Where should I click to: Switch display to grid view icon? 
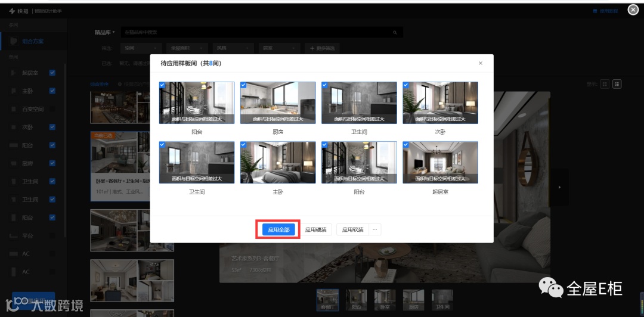point(605,84)
